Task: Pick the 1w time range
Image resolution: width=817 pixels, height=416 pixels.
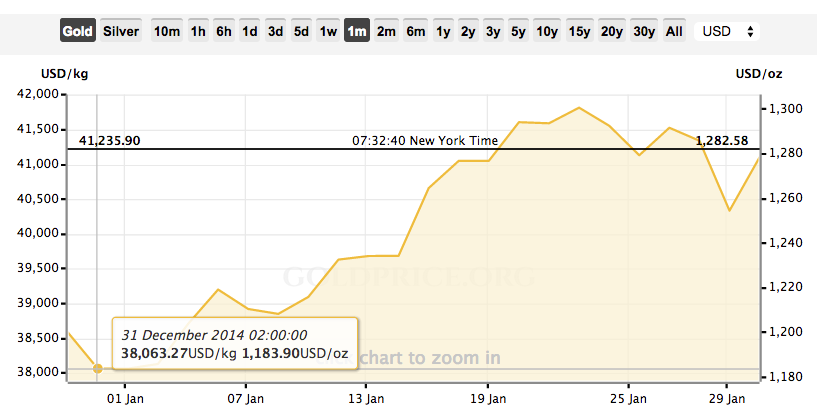Action: [328, 31]
